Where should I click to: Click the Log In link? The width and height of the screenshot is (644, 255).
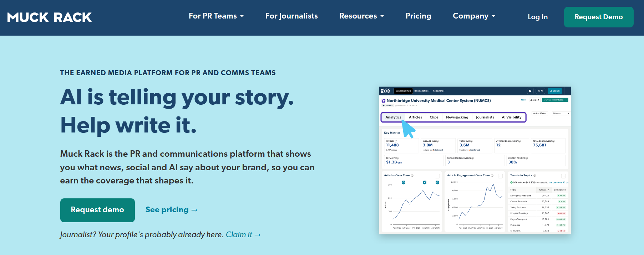pyautogui.click(x=538, y=17)
